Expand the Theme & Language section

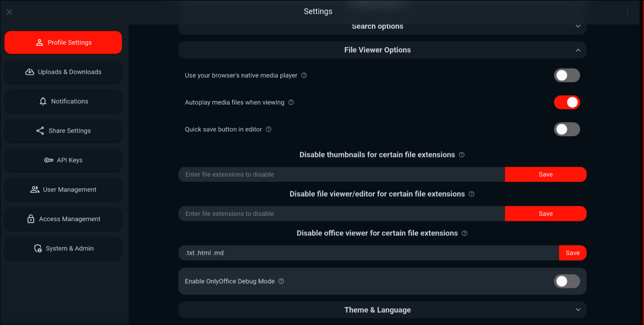(x=578, y=310)
